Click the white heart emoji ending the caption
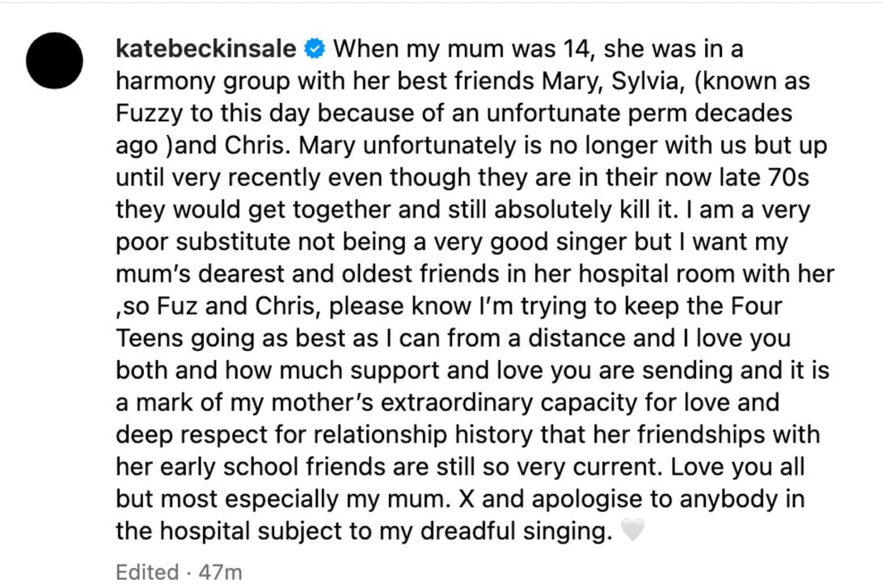The width and height of the screenshot is (883, 588). click(x=632, y=530)
